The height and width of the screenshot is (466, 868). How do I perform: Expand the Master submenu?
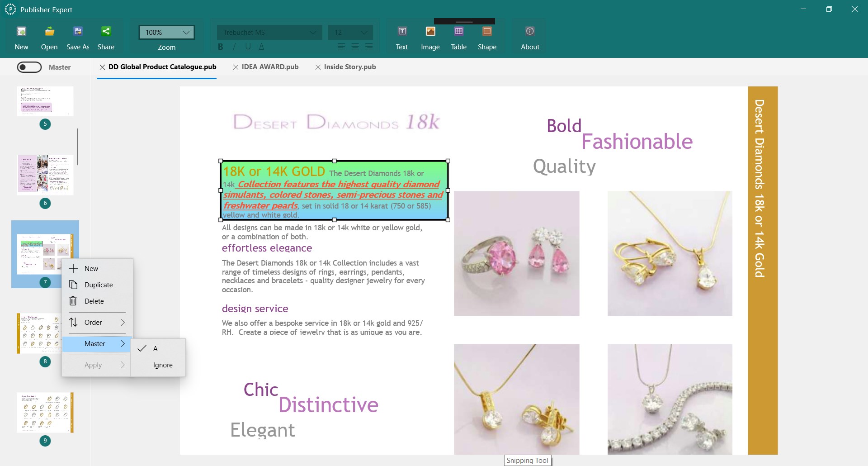pyautogui.click(x=97, y=344)
